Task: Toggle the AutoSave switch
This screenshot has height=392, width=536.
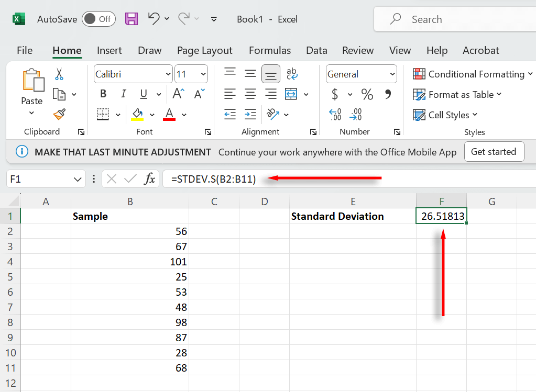Action: point(99,19)
